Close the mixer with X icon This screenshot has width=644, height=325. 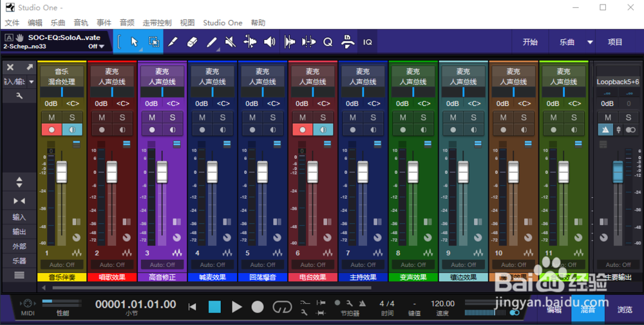(x=10, y=67)
